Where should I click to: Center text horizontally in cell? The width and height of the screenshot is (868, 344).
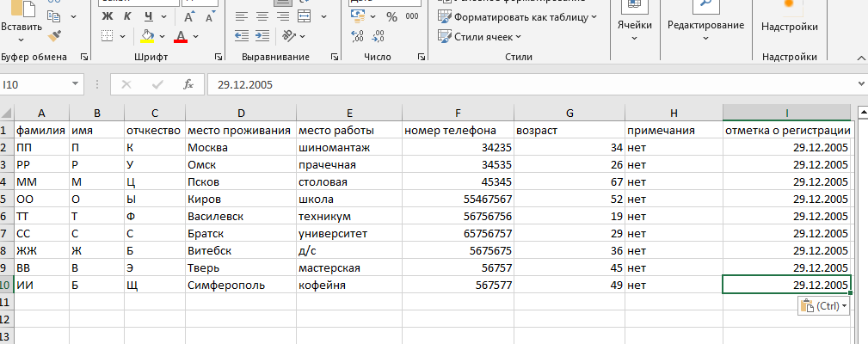point(262,16)
